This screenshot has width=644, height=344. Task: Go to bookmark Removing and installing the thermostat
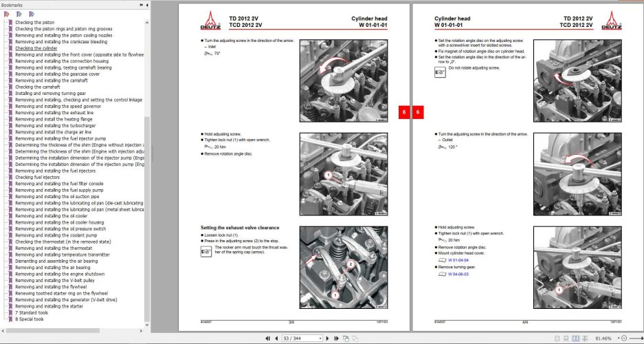point(54,248)
